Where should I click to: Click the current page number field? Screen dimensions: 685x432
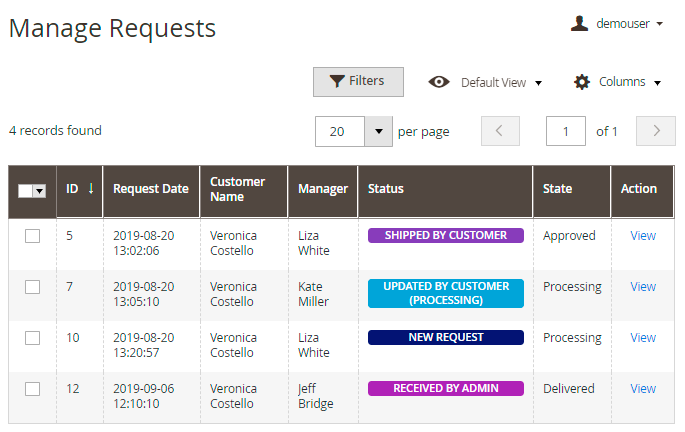click(566, 131)
